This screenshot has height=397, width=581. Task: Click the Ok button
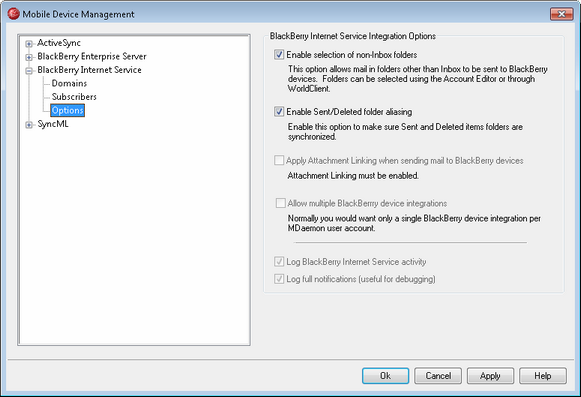coord(385,376)
